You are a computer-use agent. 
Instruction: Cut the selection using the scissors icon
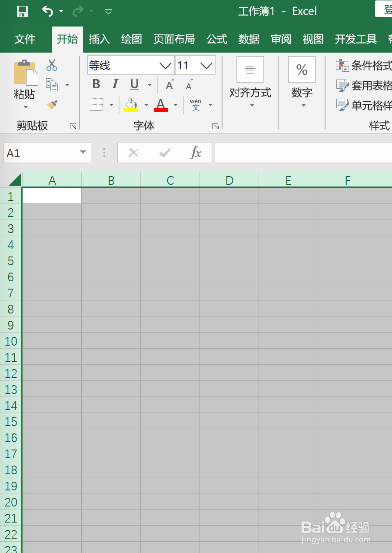[x=51, y=65]
